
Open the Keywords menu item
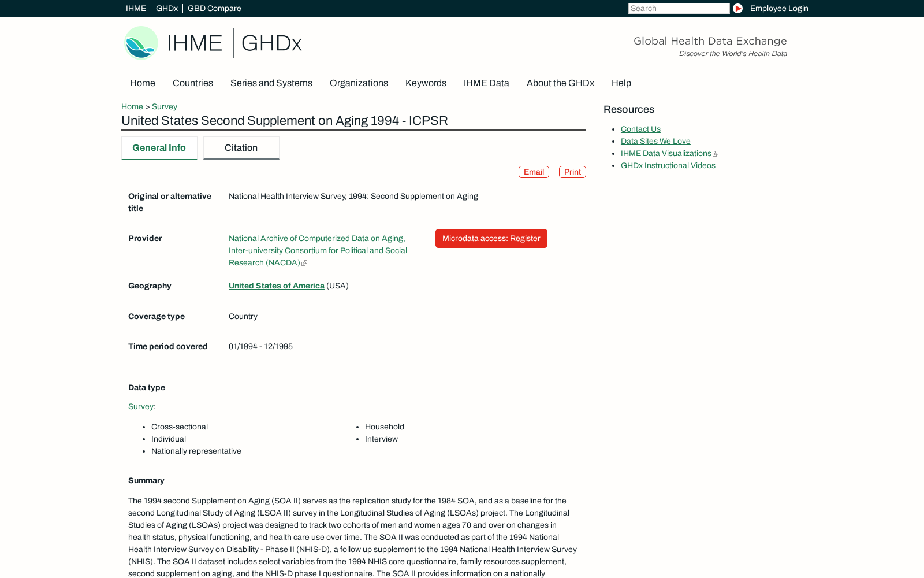pyautogui.click(x=426, y=83)
